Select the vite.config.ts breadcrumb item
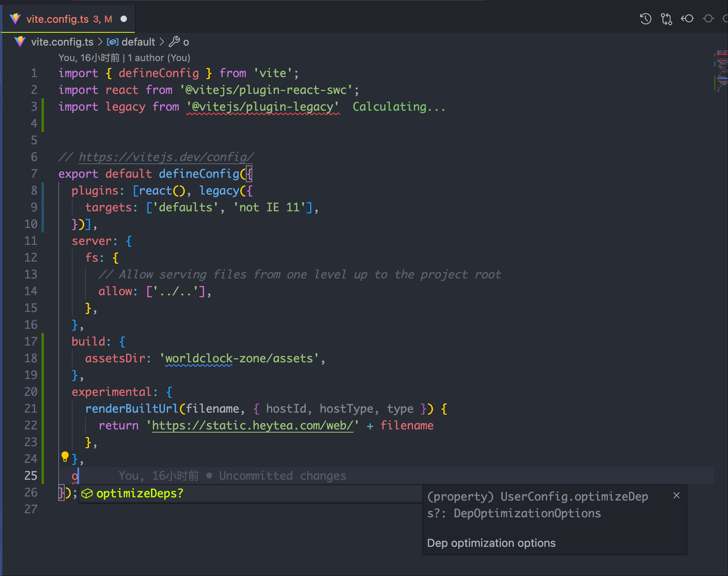The width and height of the screenshot is (728, 576). (x=62, y=42)
